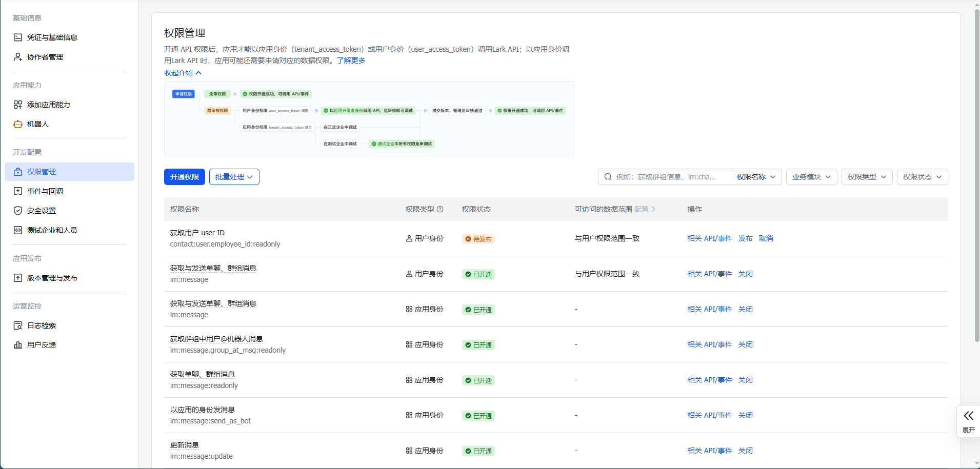Image resolution: width=980 pixels, height=469 pixels.
Task: Open the 批量处理 dropdown
Action: tap(234, 177)
